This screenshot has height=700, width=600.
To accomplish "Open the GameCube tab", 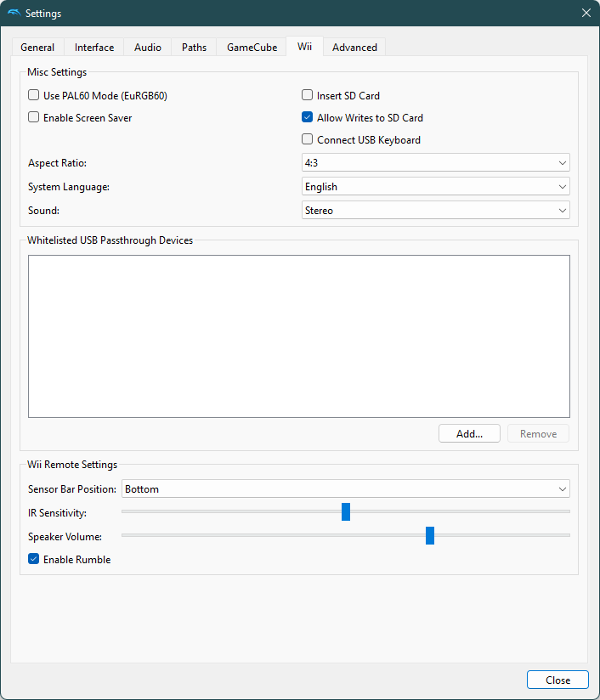I will pyautogui.click(x=252, y=48).
